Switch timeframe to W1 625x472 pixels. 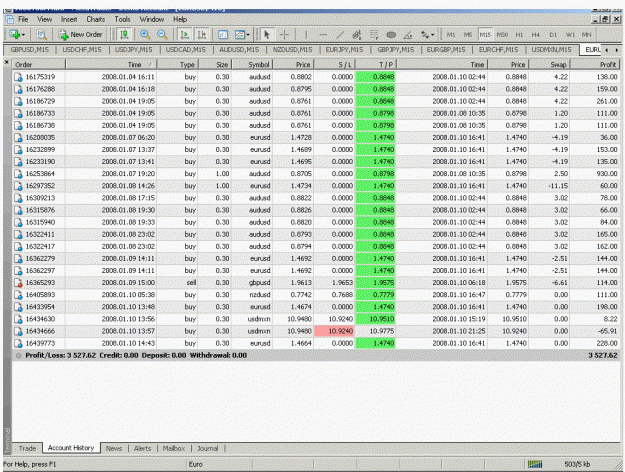[x=570, y=35]
